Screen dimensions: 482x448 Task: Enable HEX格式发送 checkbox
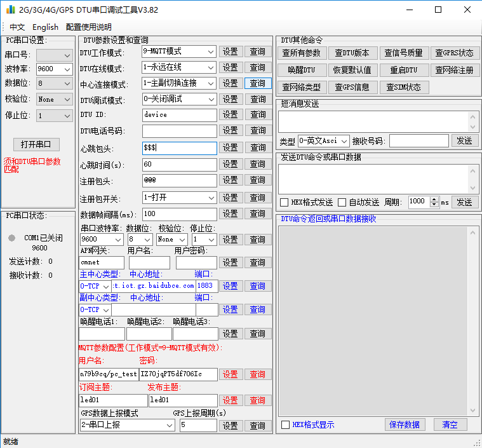coord(285,202)
